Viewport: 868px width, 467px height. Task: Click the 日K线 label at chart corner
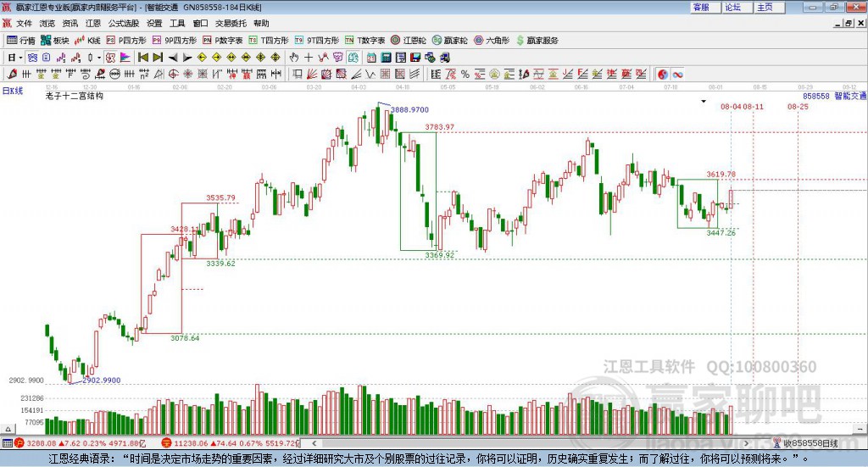point(13,91)
